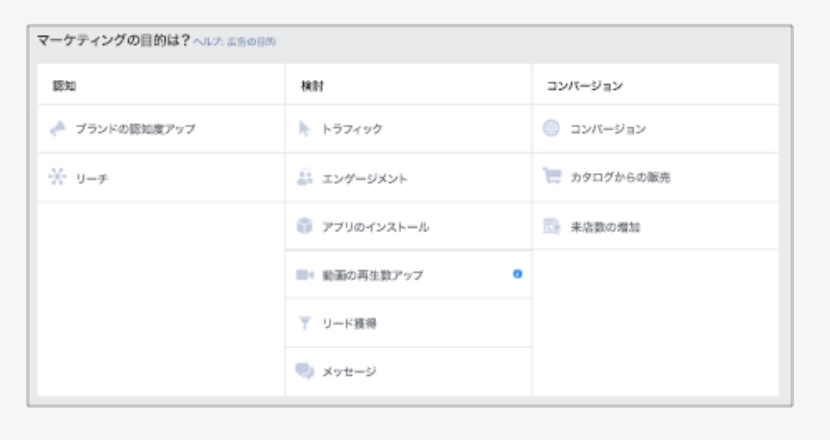Select the エンゲージメント option text
This screenshot has width=830, height=440.
tap(364, 178)
